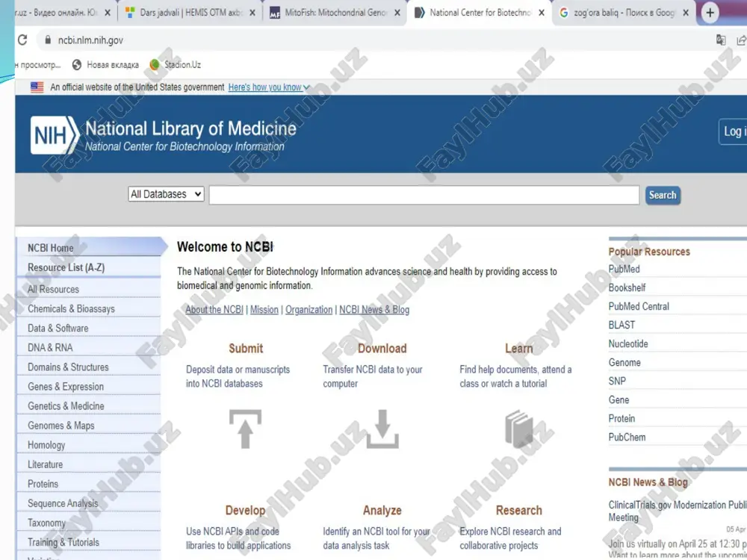The width and height of the screenshot is (747, 560).
Task: Open the new tab plus button
Action: tap(710, 13)
